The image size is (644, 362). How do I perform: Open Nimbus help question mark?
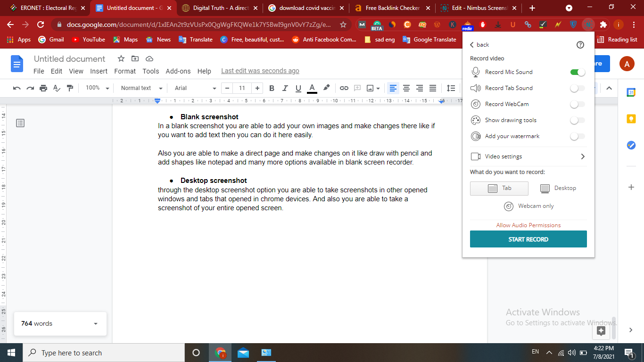pos(580,45)
